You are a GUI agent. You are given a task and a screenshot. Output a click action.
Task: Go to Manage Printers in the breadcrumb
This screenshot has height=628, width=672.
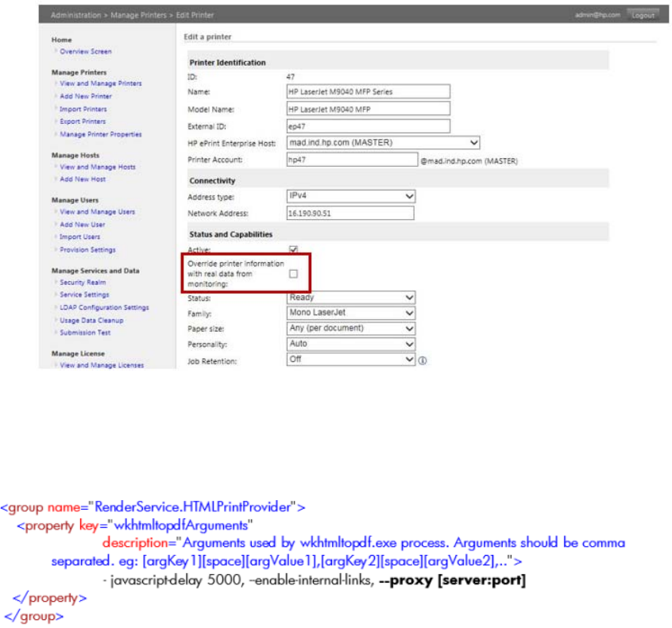[x=138, y=15]
